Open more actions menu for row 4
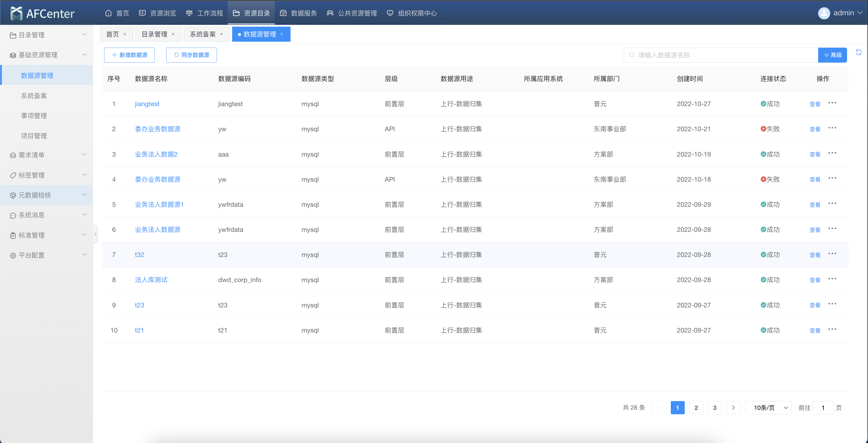 (832, 178)
